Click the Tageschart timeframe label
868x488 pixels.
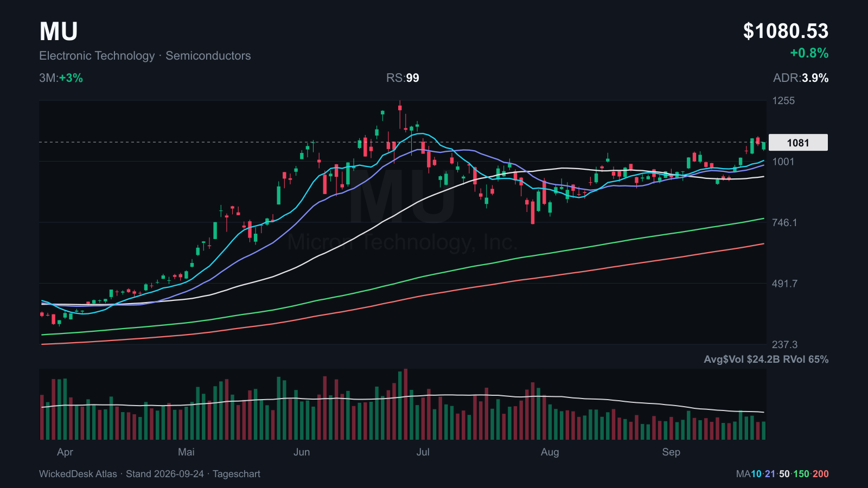[x=237, y=474]
